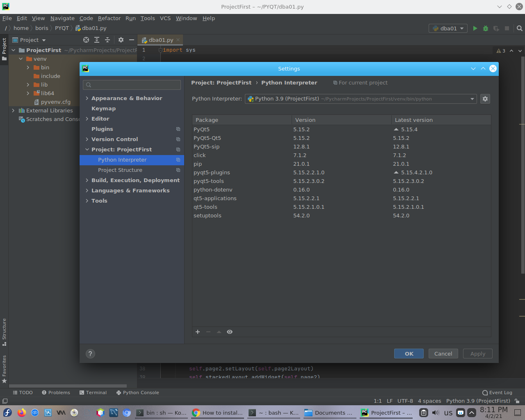Open Keymap settings page
The image size is (525, 420).
[x=103, y=109]
